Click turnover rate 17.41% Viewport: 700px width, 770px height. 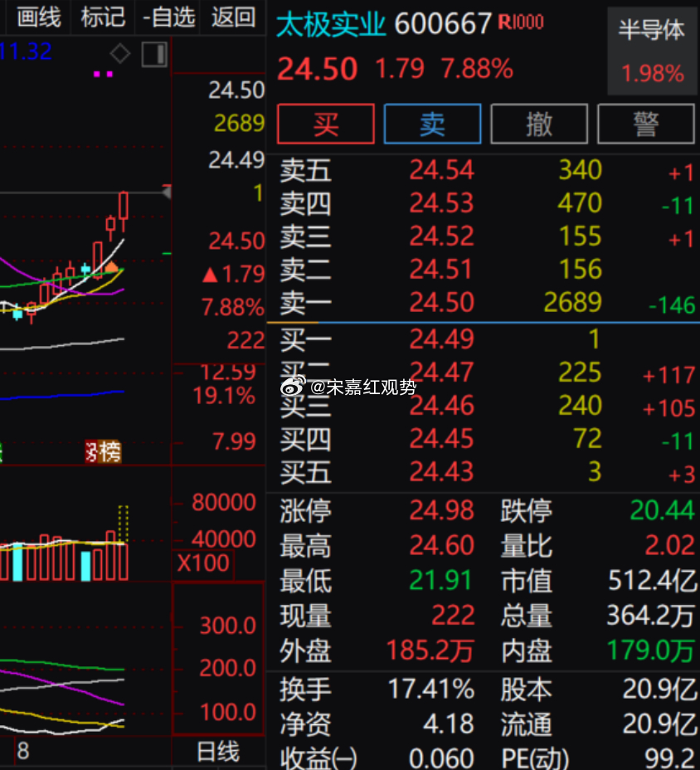[431, 689]
